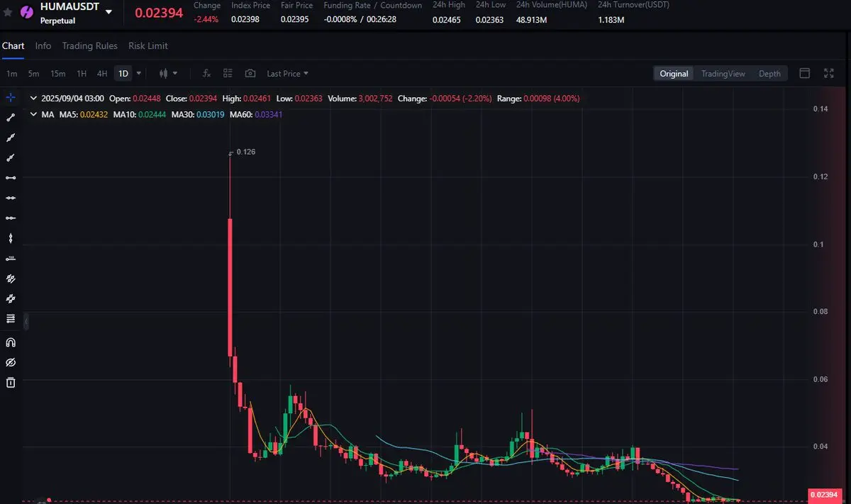851x504 pixels.
Task: Click the 24h Turnover value 1.183M
Action: tap(611, 19)
